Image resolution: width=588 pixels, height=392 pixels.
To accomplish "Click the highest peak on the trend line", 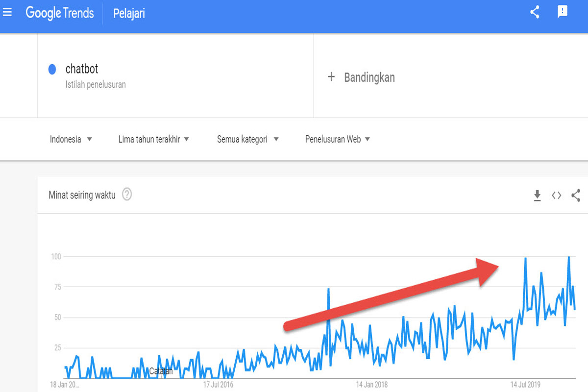I will (568, 257).
